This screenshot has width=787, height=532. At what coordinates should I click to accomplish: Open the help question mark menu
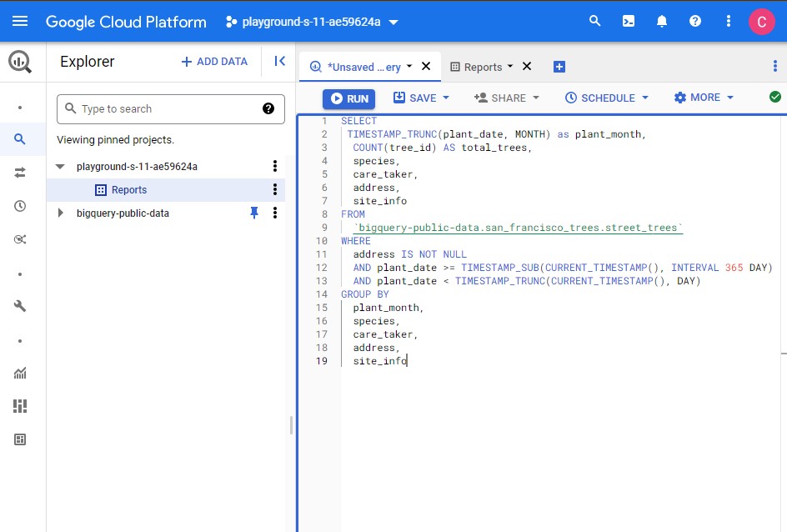(695, 21)
